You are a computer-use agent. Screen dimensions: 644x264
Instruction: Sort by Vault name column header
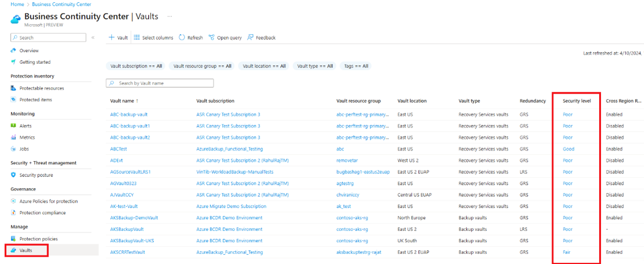(122, 100)
